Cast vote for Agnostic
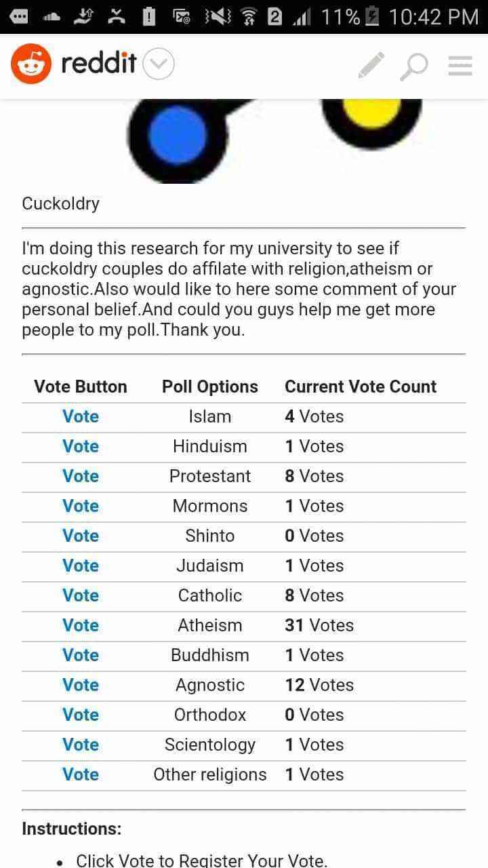This screenshot has width=488, height=868. tap(81, 685)
